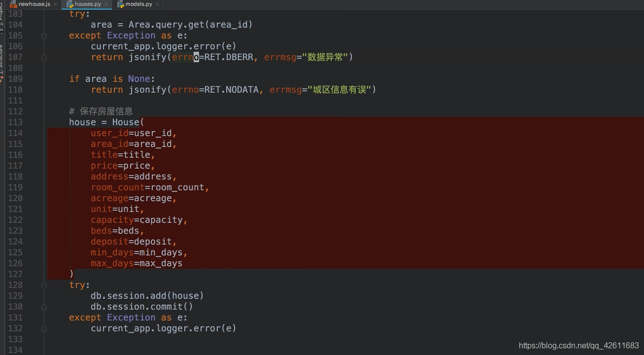Click the 'deposit=deposit,' argument
Viewport: 644px width, 355px height.
[134, 242]
